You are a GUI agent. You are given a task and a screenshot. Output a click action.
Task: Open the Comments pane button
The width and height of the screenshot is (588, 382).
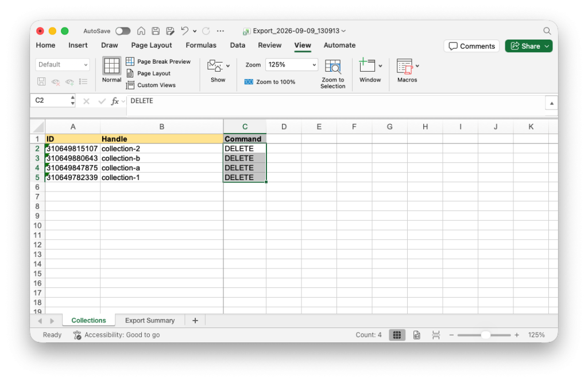pyautogui.click(x=472, y=46)
